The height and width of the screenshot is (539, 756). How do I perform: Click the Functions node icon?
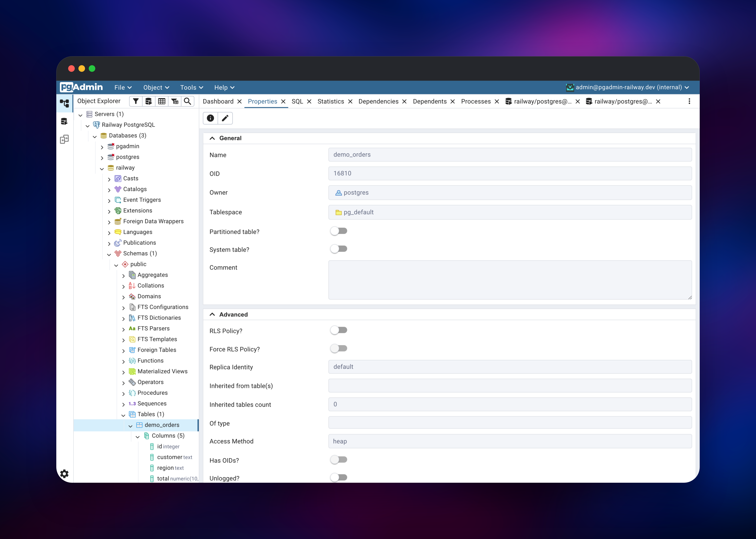coord(132,361)
